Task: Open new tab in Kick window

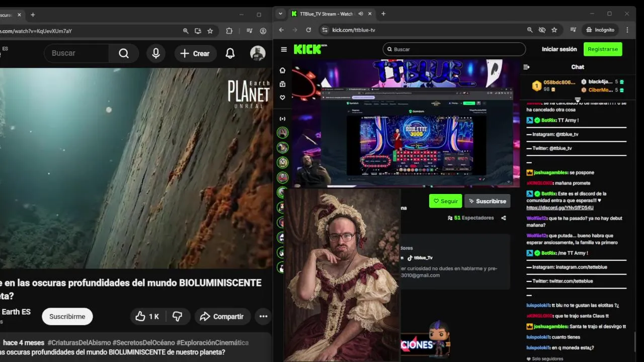Action: point(383,14)
